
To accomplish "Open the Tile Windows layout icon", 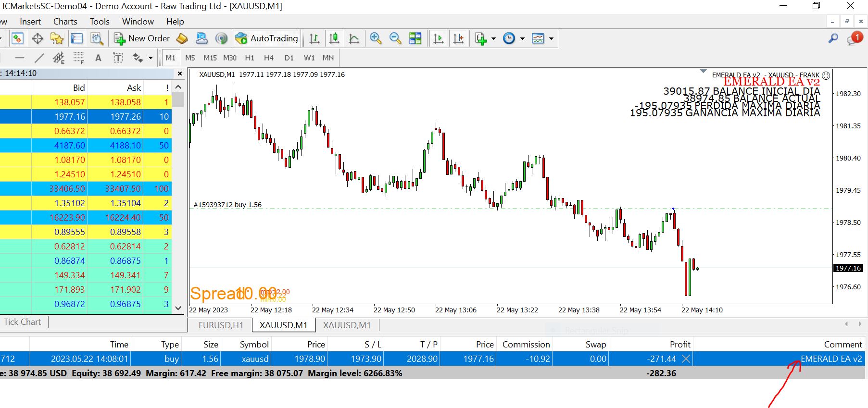I will point(415,38).
